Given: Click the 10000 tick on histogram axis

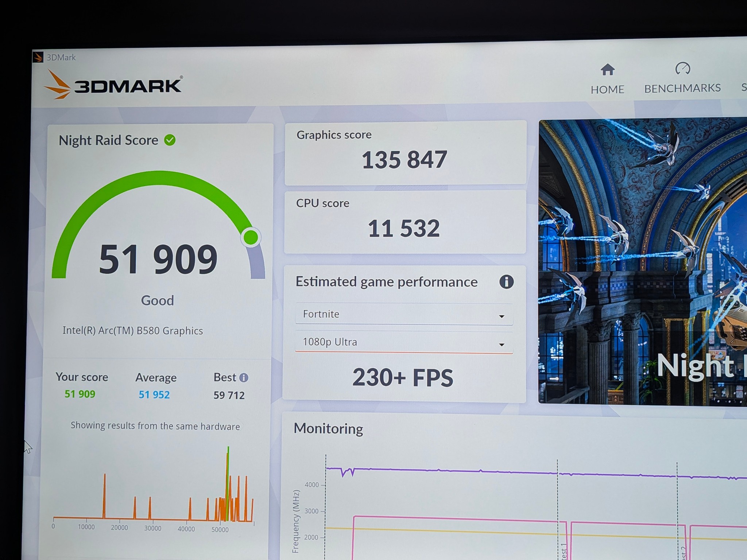Looking at the screenshot, I should point(86,527).
